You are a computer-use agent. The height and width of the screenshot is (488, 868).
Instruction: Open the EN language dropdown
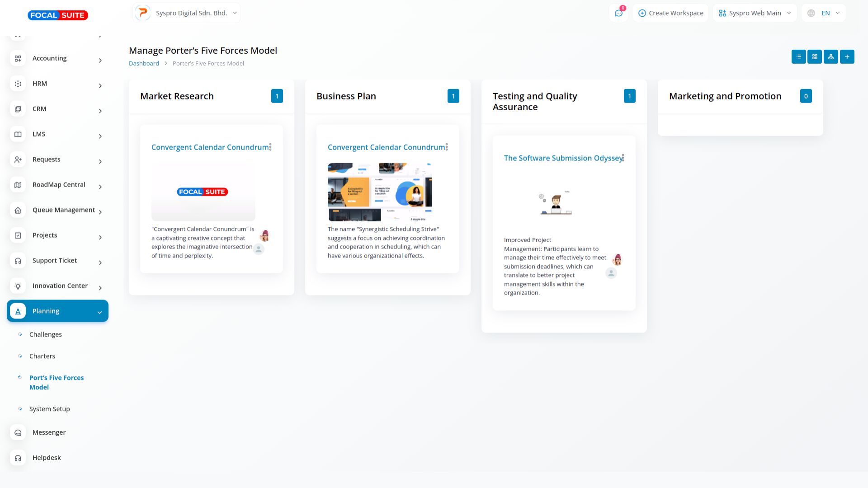click(824, 13)
